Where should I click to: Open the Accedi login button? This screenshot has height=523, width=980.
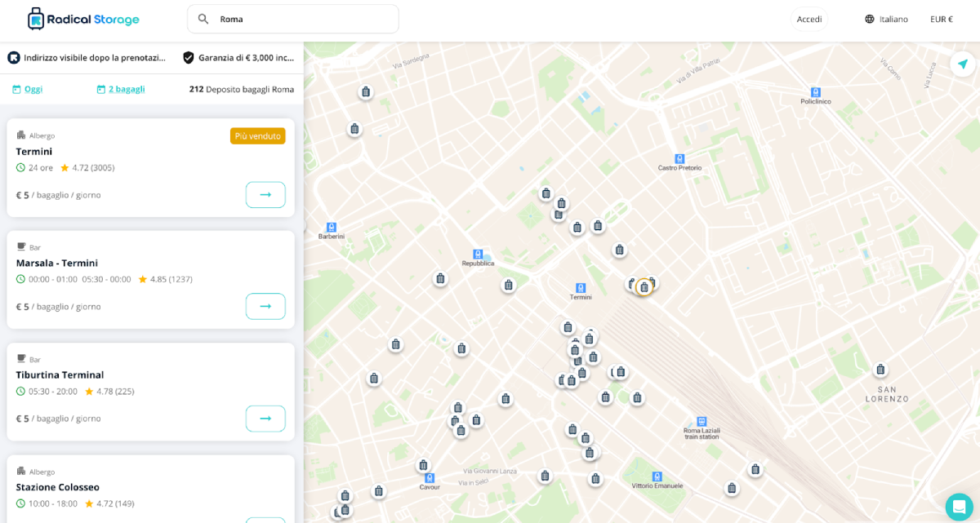(809, 19)
